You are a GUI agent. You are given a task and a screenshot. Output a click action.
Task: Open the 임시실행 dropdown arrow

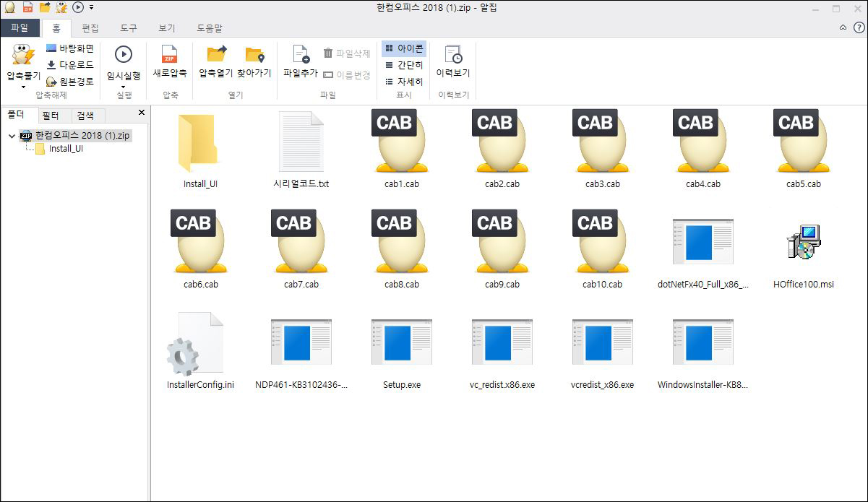pos(124,87)
